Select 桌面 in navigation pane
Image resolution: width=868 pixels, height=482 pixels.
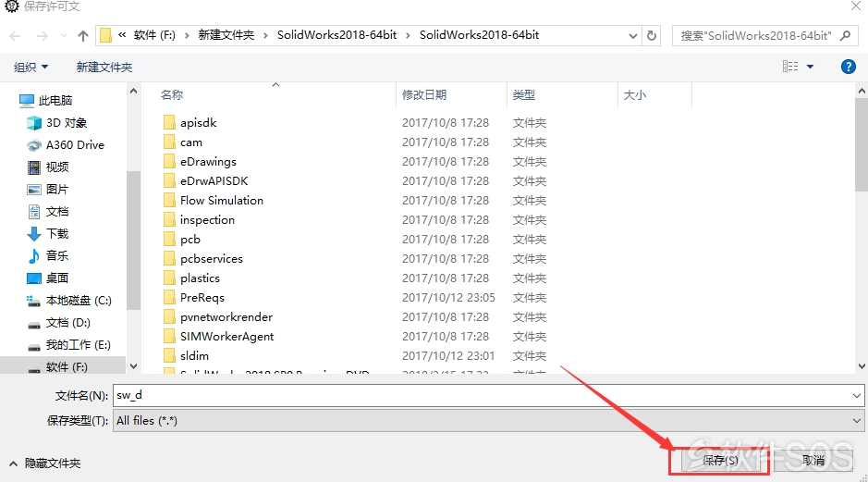pyautogui.click(x=48, y=278)
